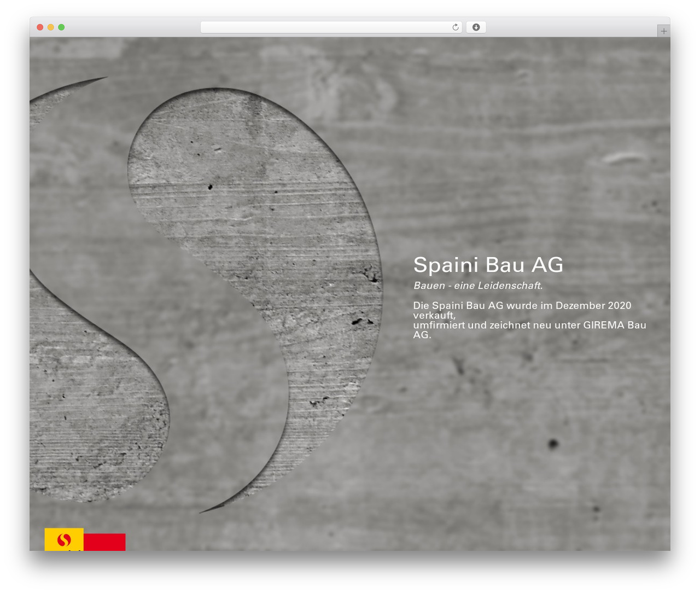Click the yellow Spaini logo at the bottom
The width and height of the screenshot is (700, 593).
[64, 539]
